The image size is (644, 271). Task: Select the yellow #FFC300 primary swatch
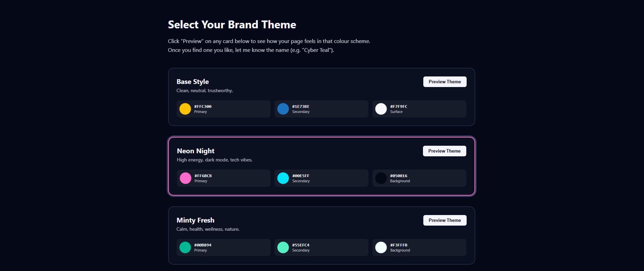click(185, 109)
